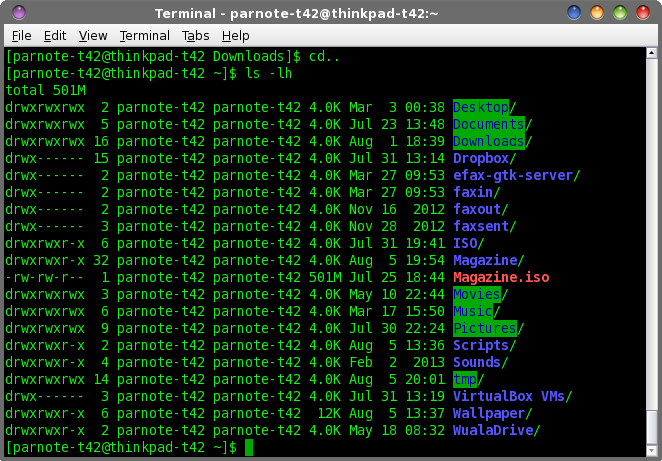Click the window title text in title bar
This screenshot has width=662, height=461.
coord(296,14)
